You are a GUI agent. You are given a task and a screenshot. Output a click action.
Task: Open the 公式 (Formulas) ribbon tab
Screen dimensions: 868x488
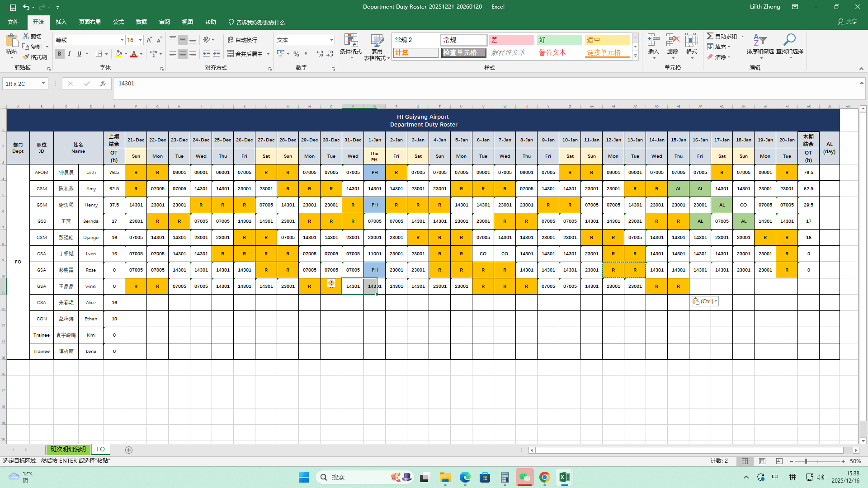118,22
